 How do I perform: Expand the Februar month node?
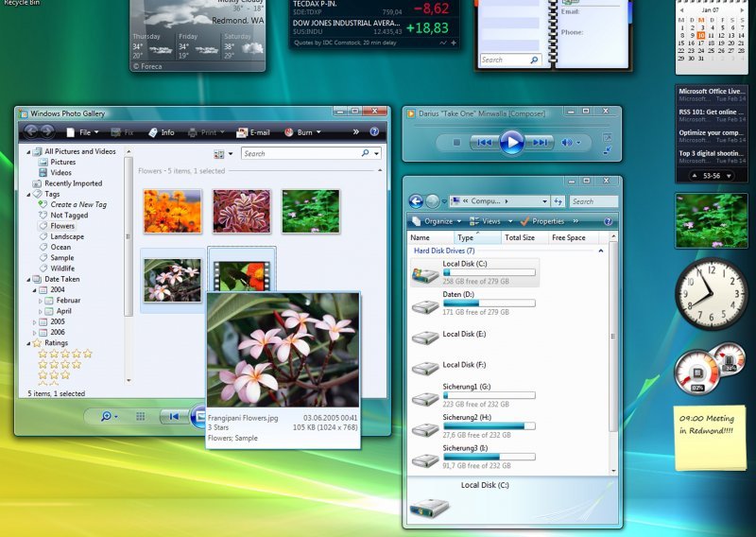pos(41,301)
